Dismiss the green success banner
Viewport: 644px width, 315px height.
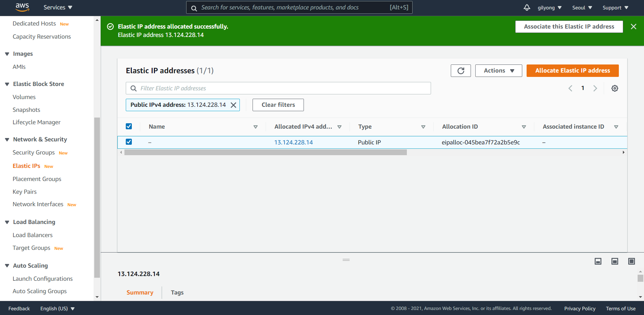click(x=634, y=27)
